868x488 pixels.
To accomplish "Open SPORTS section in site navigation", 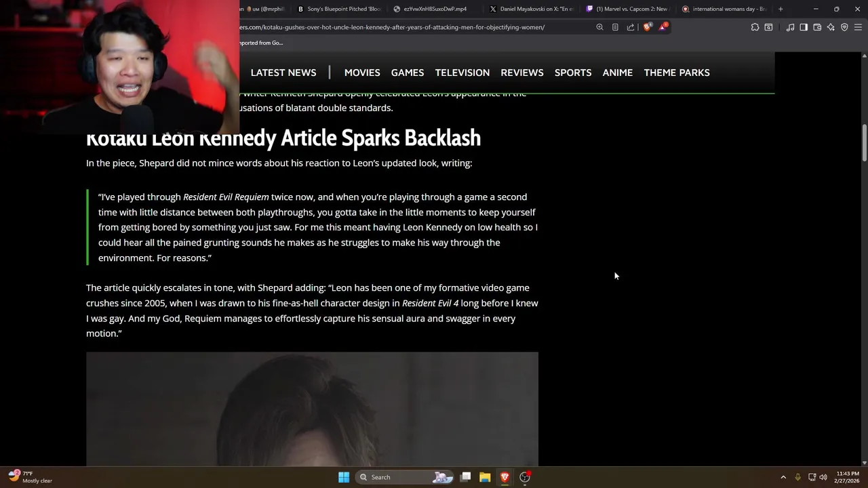I will click(573, 73).
